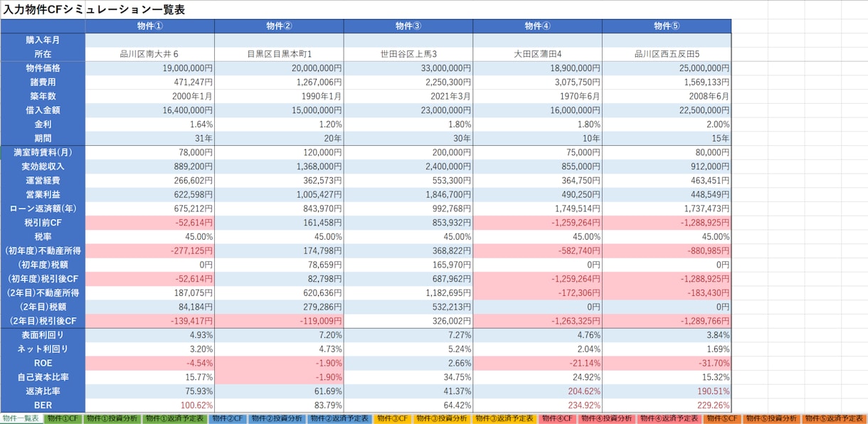
Task: Switch to the 物件②返済予定表 sheet tab
Action: click(340, 418)
